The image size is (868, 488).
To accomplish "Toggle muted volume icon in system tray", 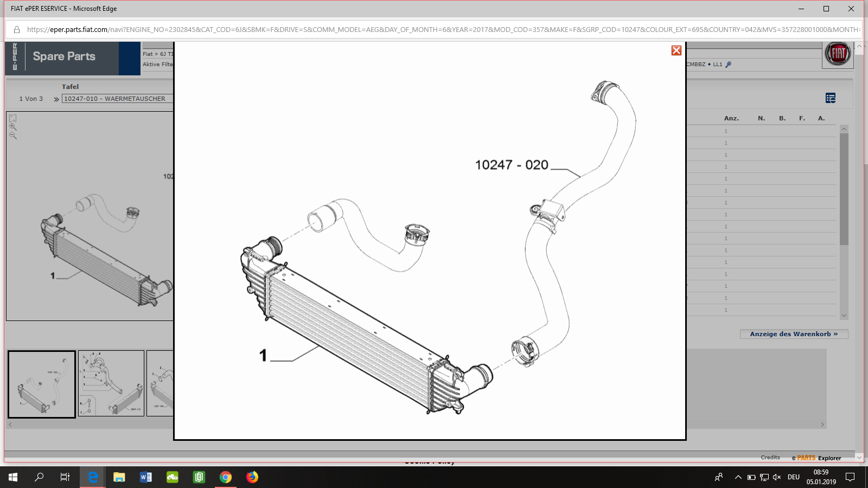I will [x=777, y=477].
